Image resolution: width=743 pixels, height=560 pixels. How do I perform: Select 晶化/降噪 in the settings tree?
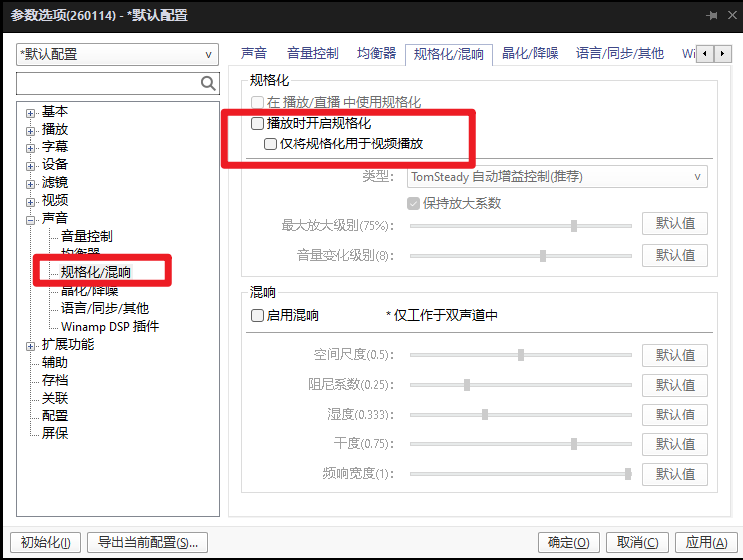89,290
